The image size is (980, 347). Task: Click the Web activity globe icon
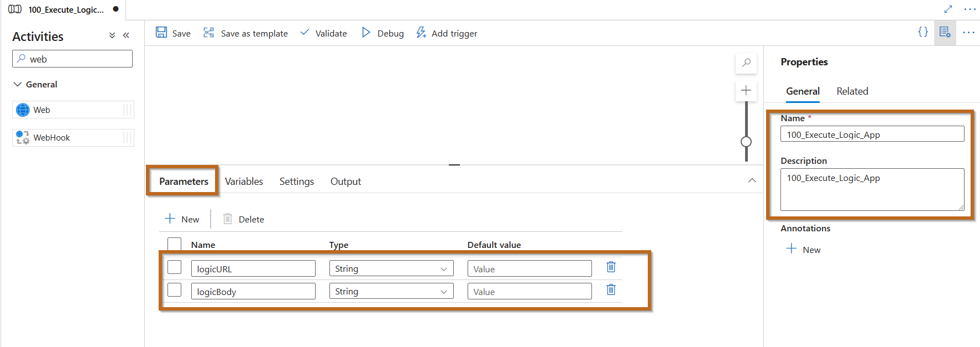pos(23,110)
